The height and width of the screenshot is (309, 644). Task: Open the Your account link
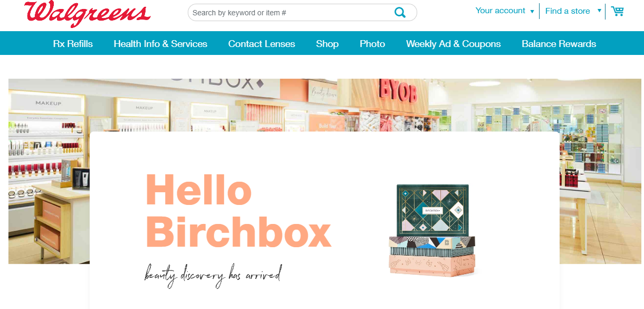coord(500,11)
